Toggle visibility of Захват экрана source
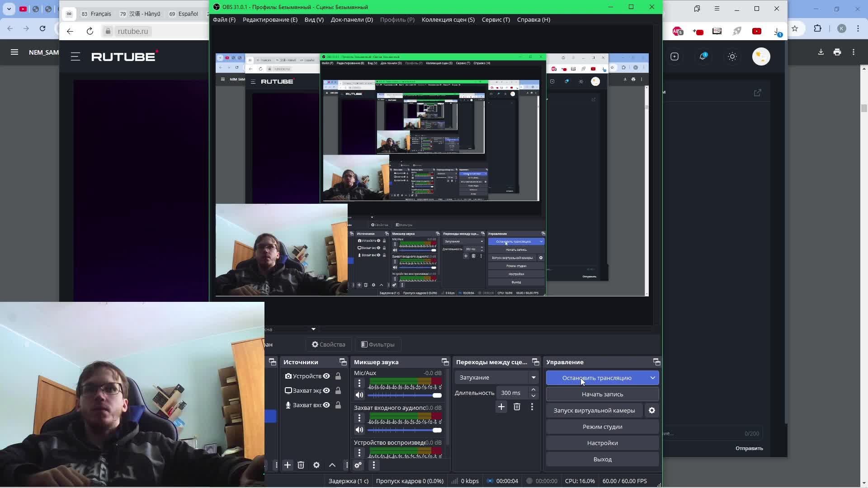The image size is (868, 488). 326,390
